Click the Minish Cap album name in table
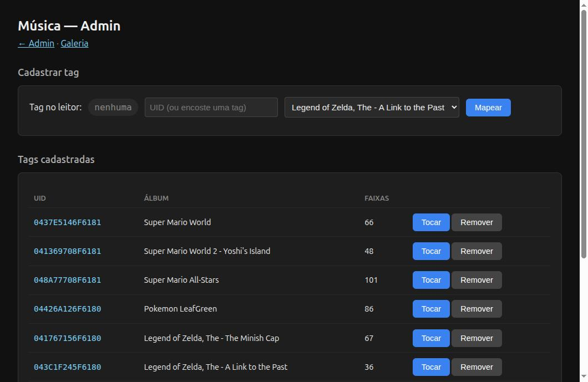This screenshot has width=588, height=382. coord(211,338)
